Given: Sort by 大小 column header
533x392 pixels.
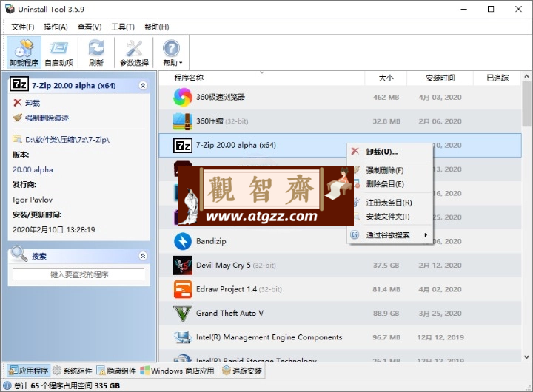Looking at the screenshot, I should pyautogui.click(x=386, y=78).
